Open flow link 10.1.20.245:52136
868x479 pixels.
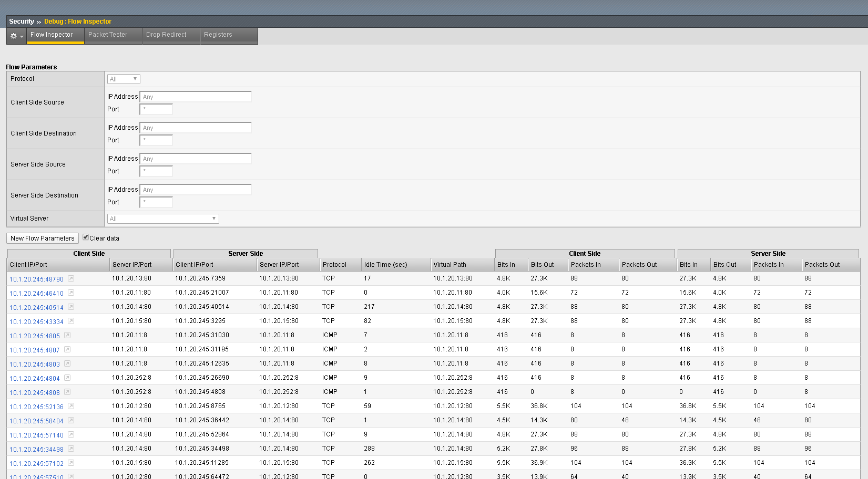(36, 407)
